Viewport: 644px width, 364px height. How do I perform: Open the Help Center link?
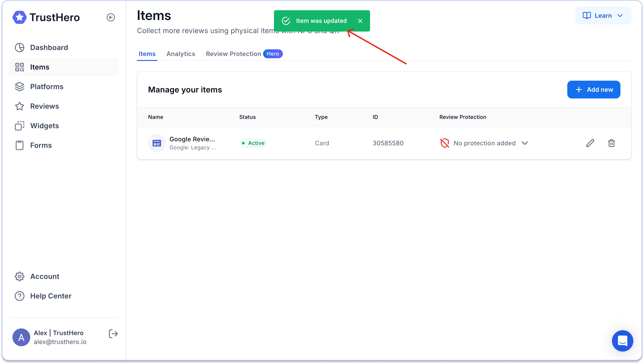click(50, 296)
